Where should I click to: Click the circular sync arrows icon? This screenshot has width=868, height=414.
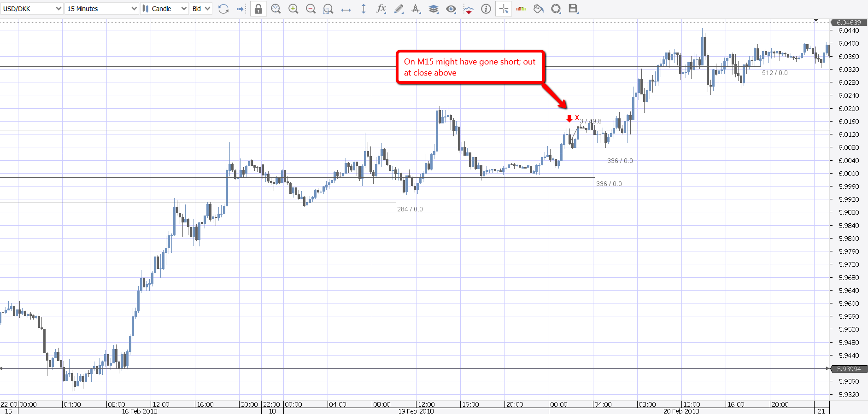click(x=556, y=9)
